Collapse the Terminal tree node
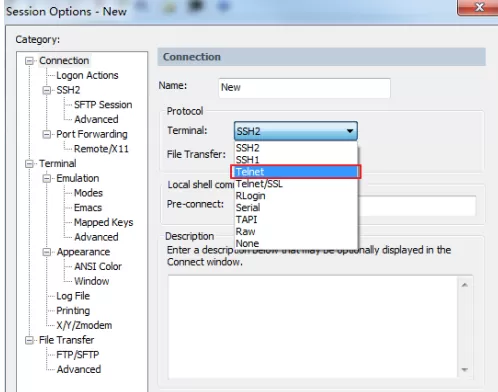This screenshot has width=498, height=392. (29, 164)
